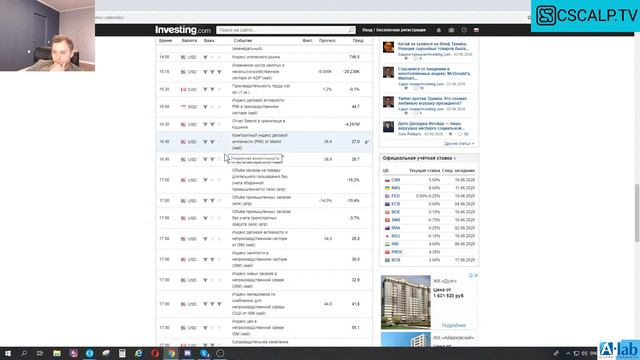Screen dimensions: 640x360
Task: Open Twitter versus Trump article
Action: click(x=432, y=101)
